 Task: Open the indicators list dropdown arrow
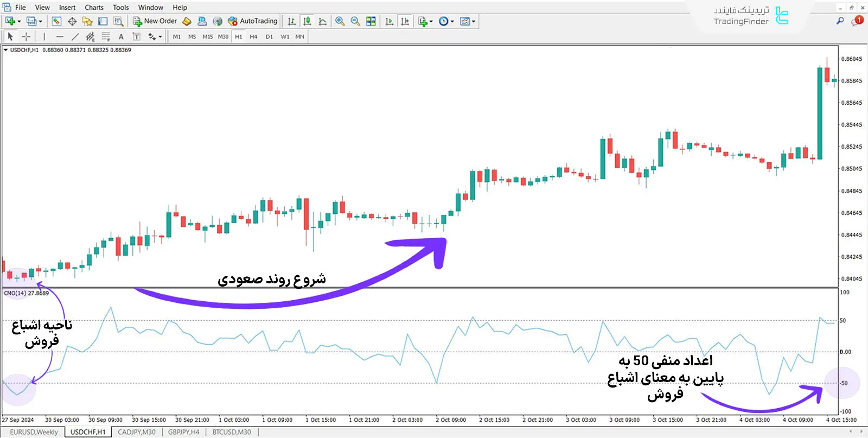click(x=431, y=22)
